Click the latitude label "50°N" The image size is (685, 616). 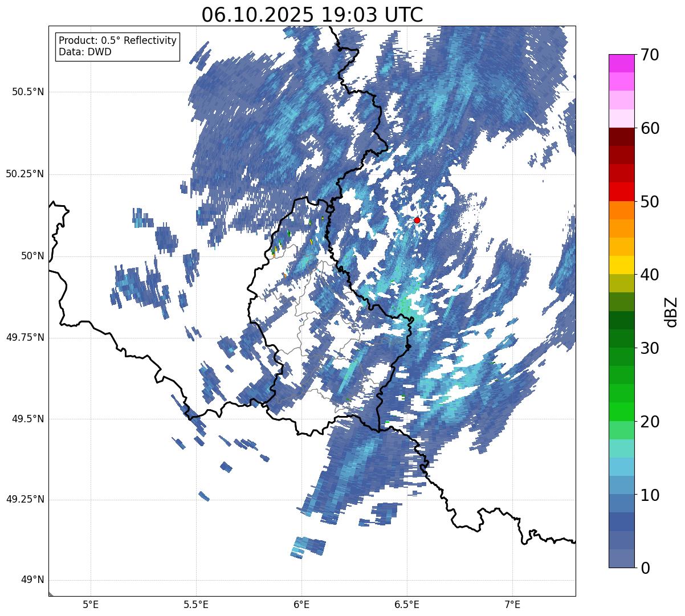click(x=32, y=256)
